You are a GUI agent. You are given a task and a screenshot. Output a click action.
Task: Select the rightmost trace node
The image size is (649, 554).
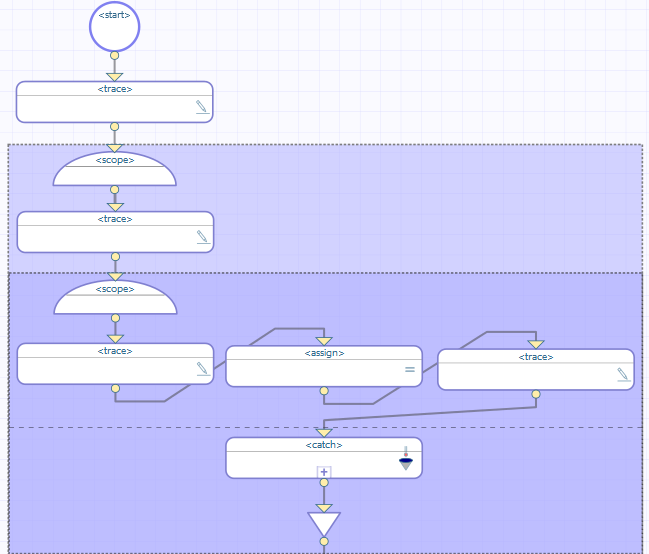pos(536,369)
